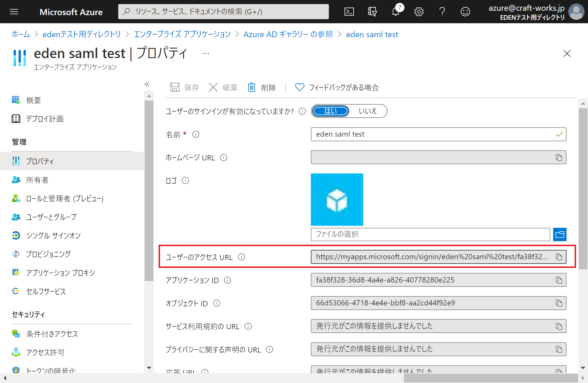The width and height of the screenshot is (588, 383).
Task: Go to Azure AD ギャラリー の参照 breadcrumb
Action: point(288,34)
